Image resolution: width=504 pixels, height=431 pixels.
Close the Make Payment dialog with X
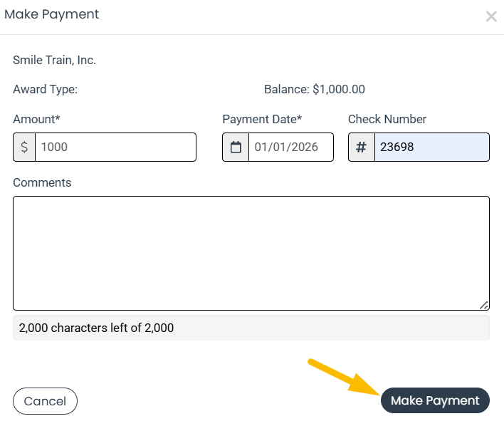pyautogui.click(x=491, y=16)
